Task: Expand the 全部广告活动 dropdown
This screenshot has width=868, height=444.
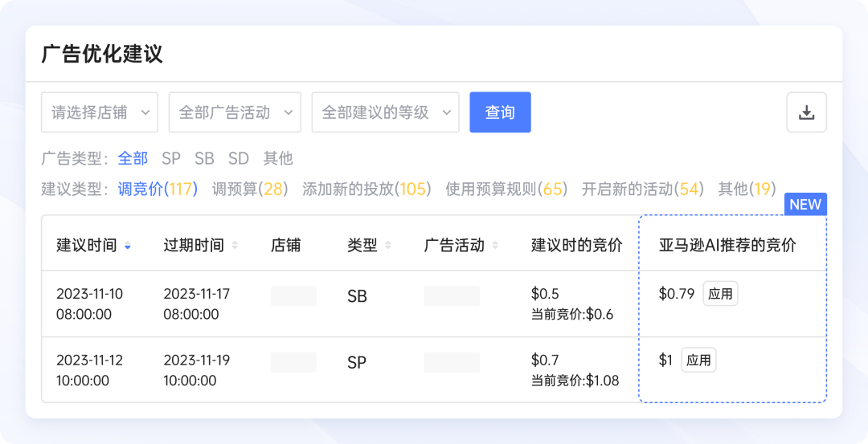Action: click(235, 112)
